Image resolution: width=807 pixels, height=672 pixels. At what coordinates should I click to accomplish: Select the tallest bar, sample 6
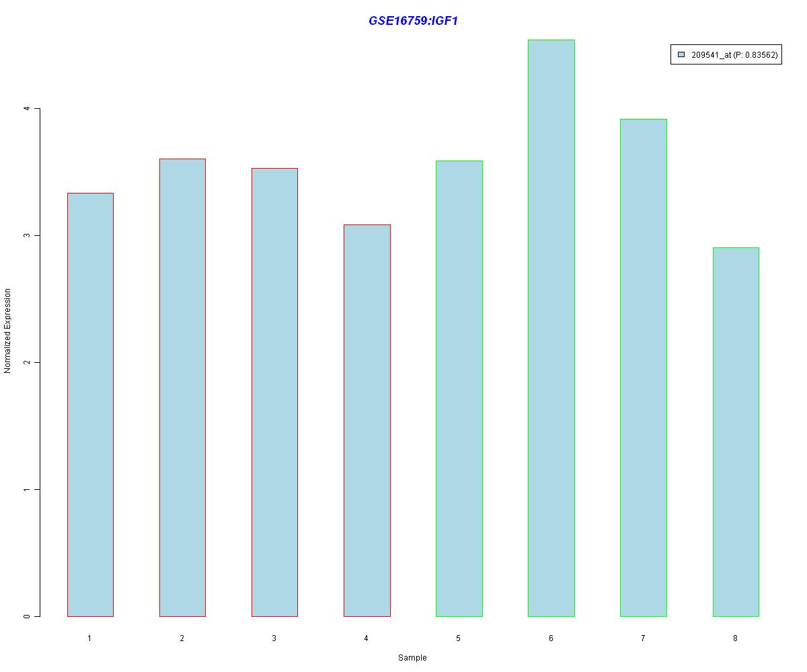[551, 328]
